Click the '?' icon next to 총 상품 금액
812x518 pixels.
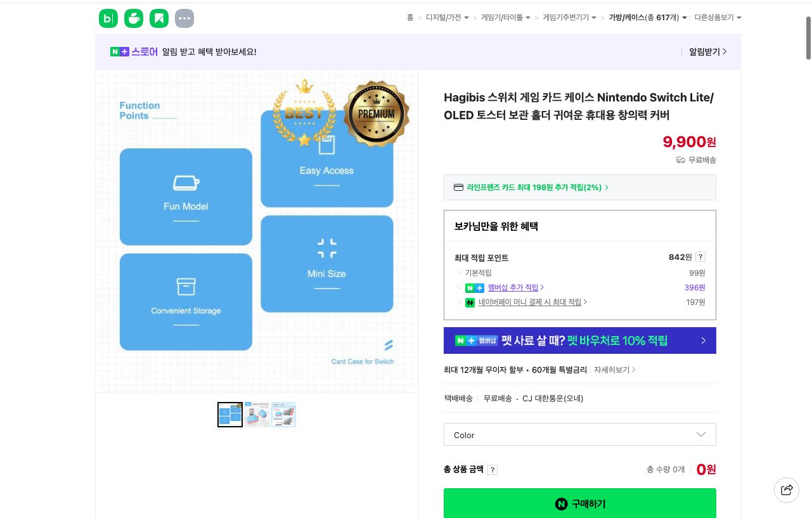click(x=493, y=470)
